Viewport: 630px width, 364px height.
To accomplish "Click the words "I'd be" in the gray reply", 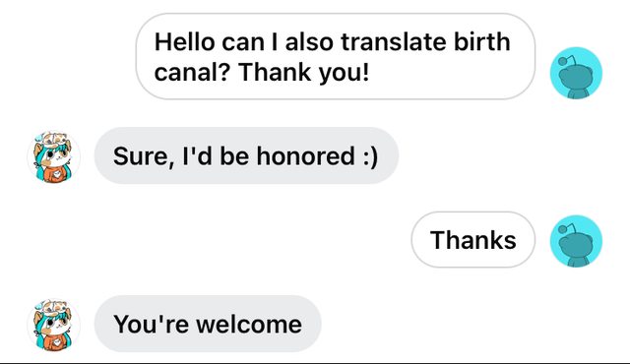I will click(x=216, y=155).
